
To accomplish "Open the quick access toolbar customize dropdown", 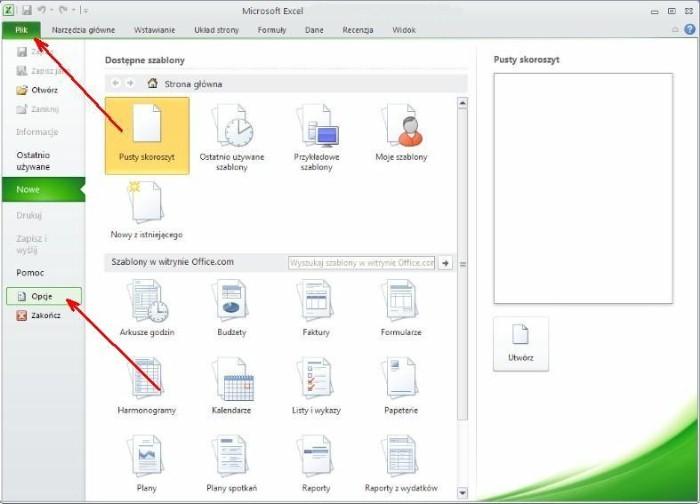I will click(85, 10).
